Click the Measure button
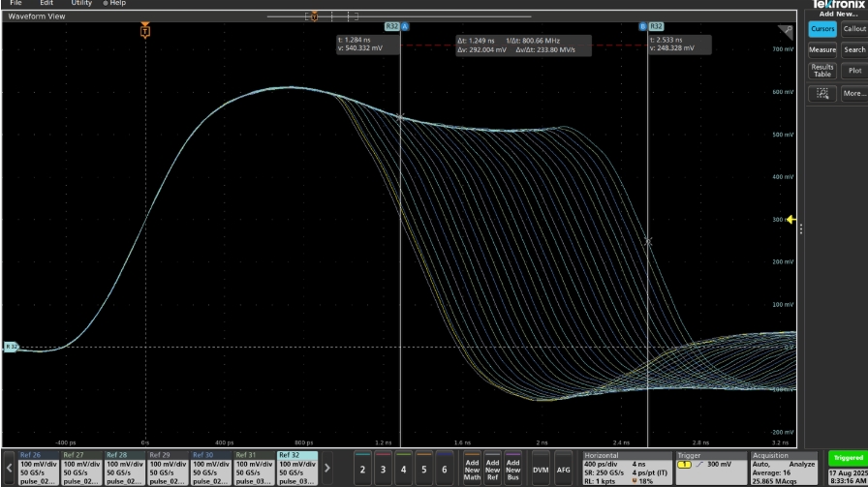Viewport: 868px width, 487px height. click(x=822, y=50)
